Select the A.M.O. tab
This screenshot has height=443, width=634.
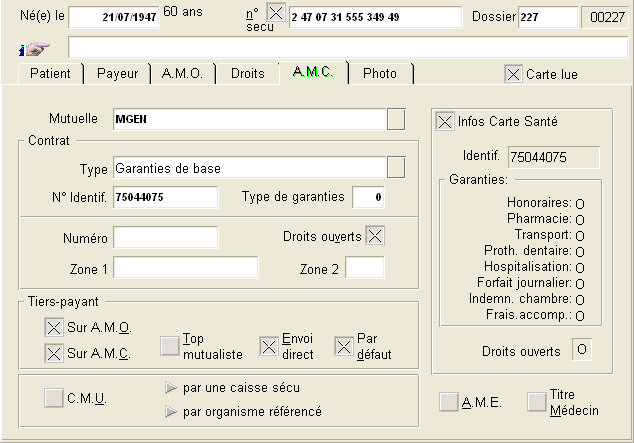click(182, 74)
